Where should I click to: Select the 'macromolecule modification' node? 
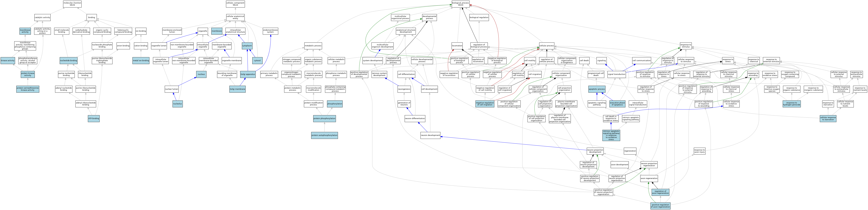[313, 89]
